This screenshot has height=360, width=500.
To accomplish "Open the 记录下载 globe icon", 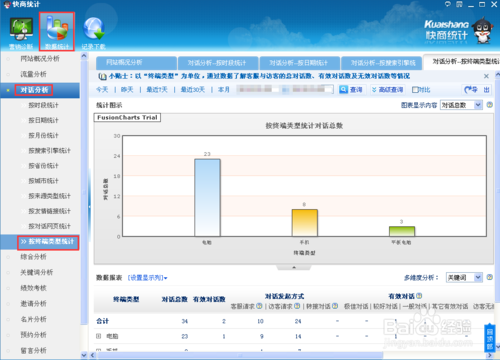I will (93, 32).
